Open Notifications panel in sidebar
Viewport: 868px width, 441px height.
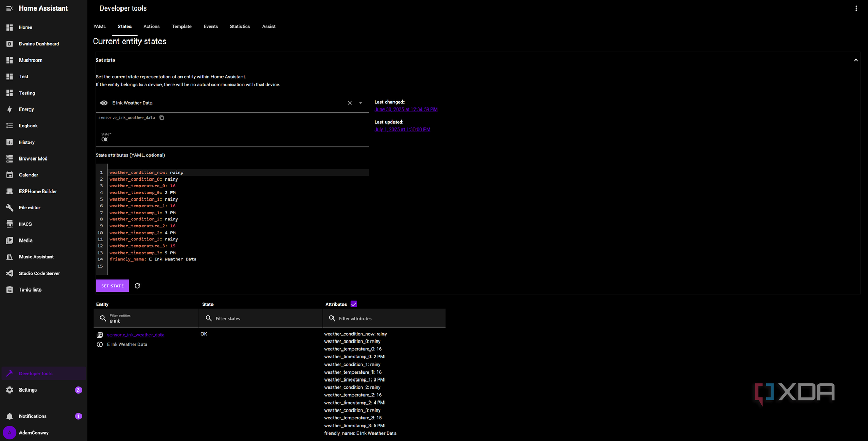44,416
